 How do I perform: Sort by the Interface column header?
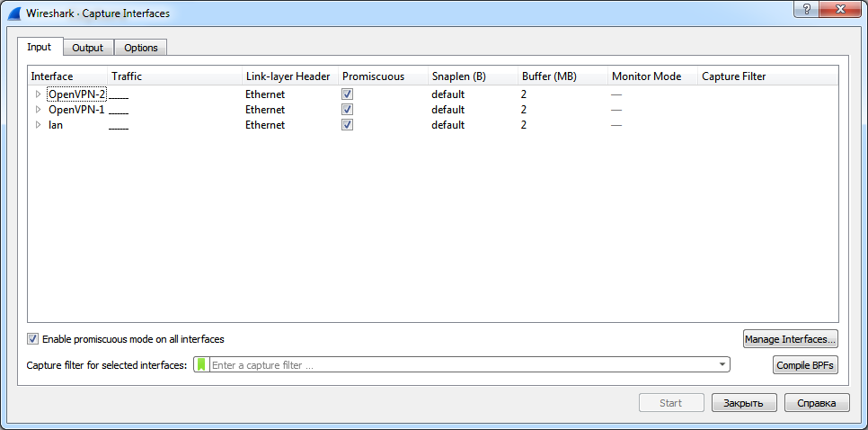point(67,76)
